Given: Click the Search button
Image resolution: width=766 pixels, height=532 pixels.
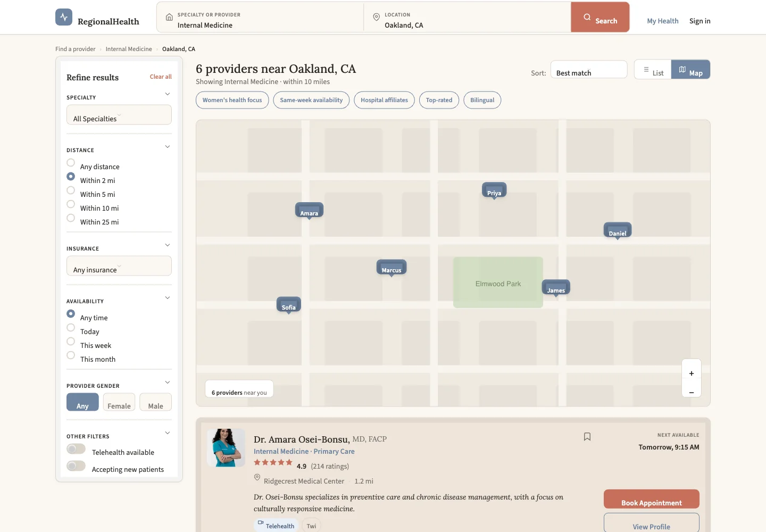Looking at the screenshot, I should coord(600,18).
